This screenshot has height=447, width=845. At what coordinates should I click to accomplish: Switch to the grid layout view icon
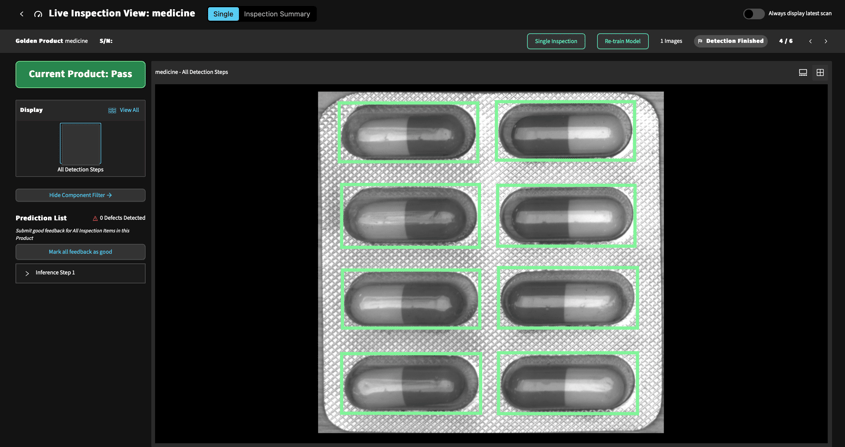[x=820, y=72]
